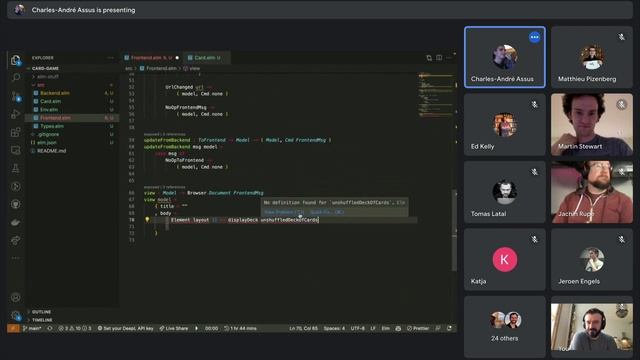Open the GitHub icon in activity bar
Image resolution: width=640 pixels, height=360 pixels.
tap(16, 204)
